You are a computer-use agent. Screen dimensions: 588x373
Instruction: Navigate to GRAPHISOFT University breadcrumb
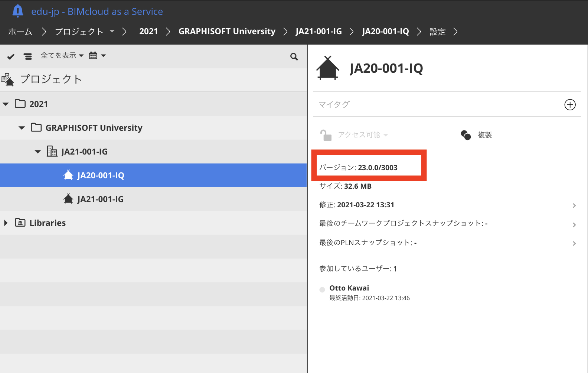[227, 31]
